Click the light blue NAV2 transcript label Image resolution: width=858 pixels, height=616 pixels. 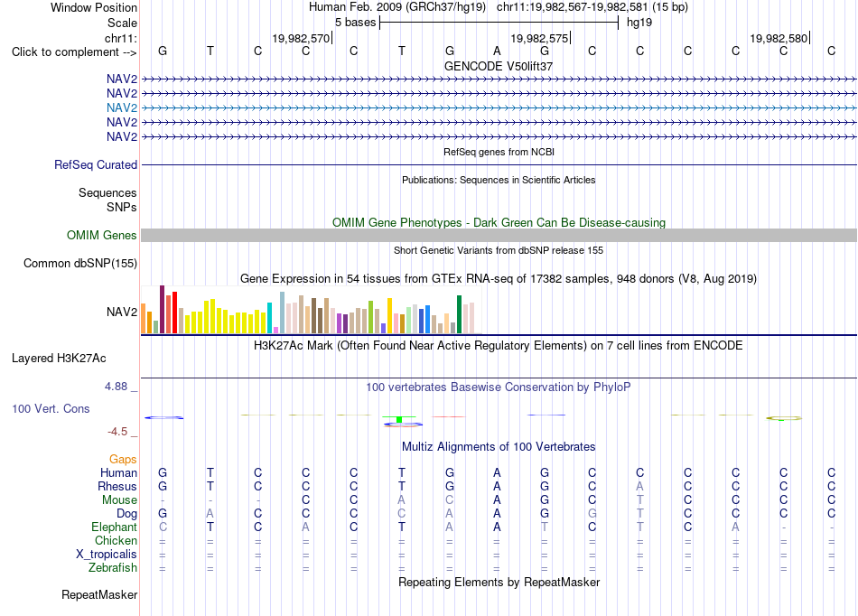pyautogui.click(x=122, y=107)
